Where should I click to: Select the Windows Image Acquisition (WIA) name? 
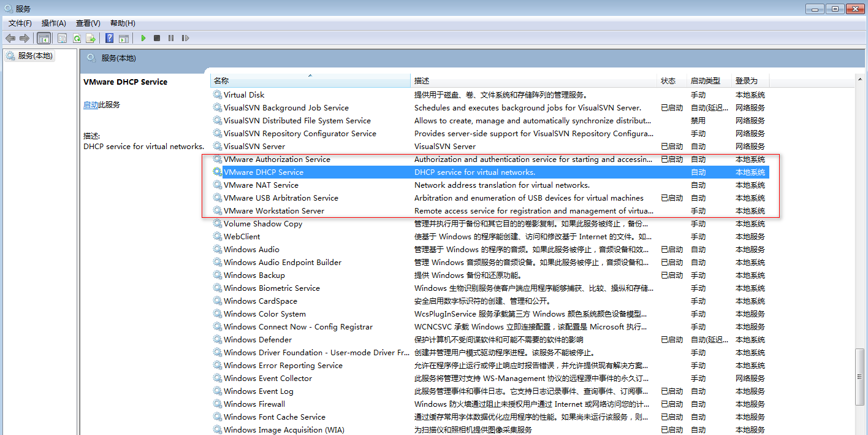pyautogui.click(x=284, y=429)
